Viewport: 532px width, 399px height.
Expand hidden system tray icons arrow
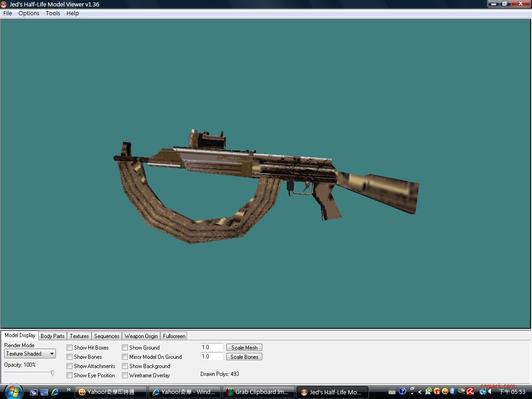(x=420, y=392)
